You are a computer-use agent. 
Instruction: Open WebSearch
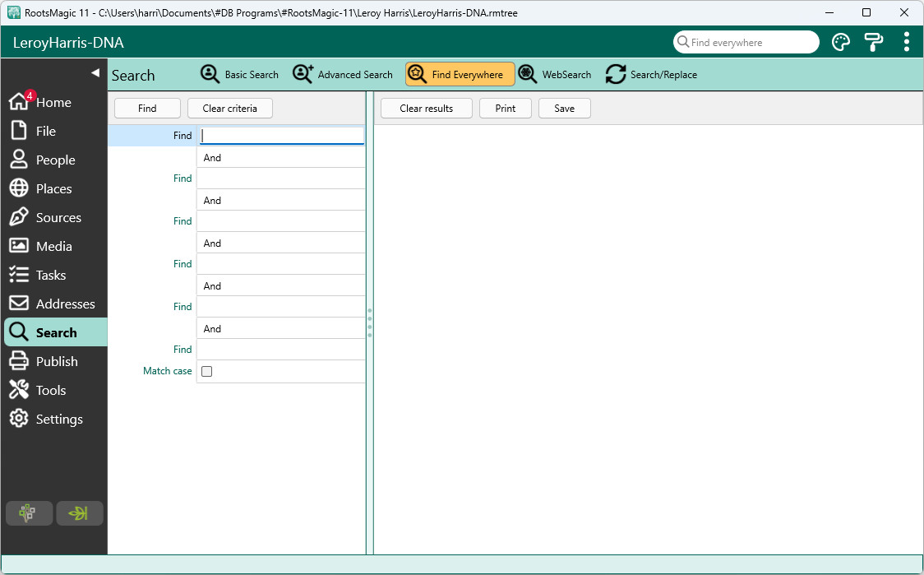[555, 74]
